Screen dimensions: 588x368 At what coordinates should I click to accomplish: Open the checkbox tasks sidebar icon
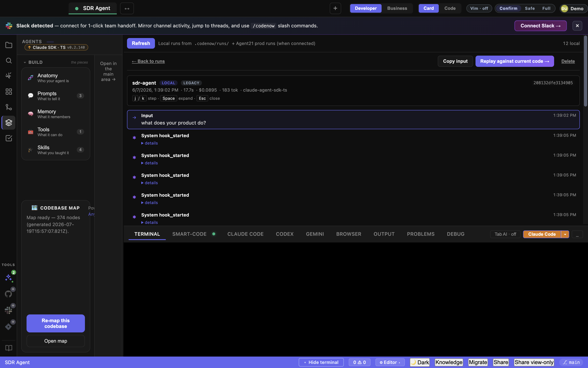point(9,138)
